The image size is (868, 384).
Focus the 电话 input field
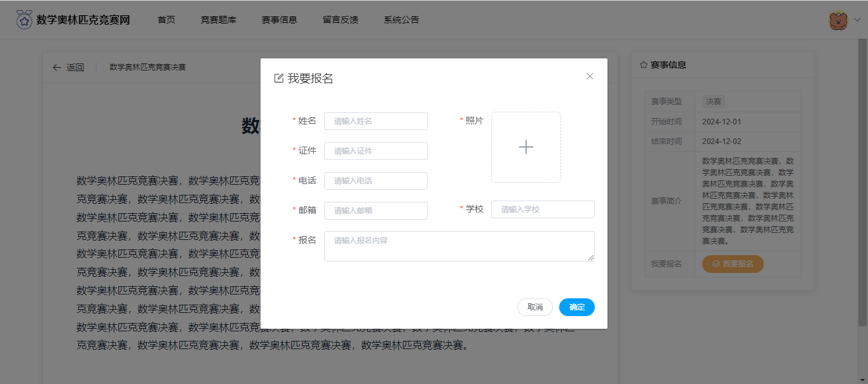376,181
